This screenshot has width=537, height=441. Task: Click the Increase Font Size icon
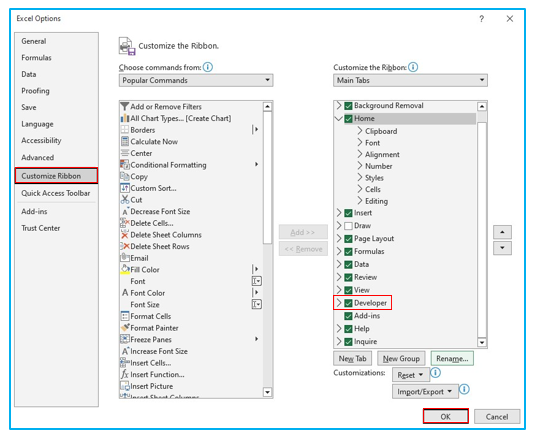pos(125,351)
